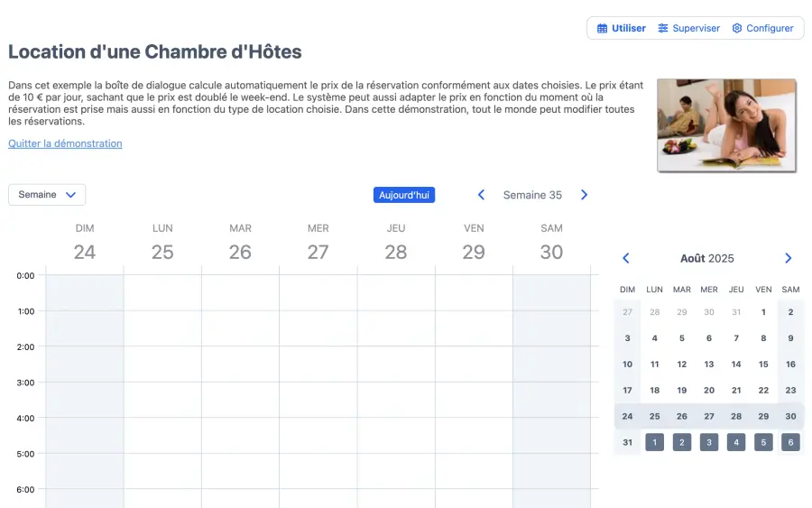Select September 3 in mini calendar
The image size is (812, 508).
click(709, 442)
